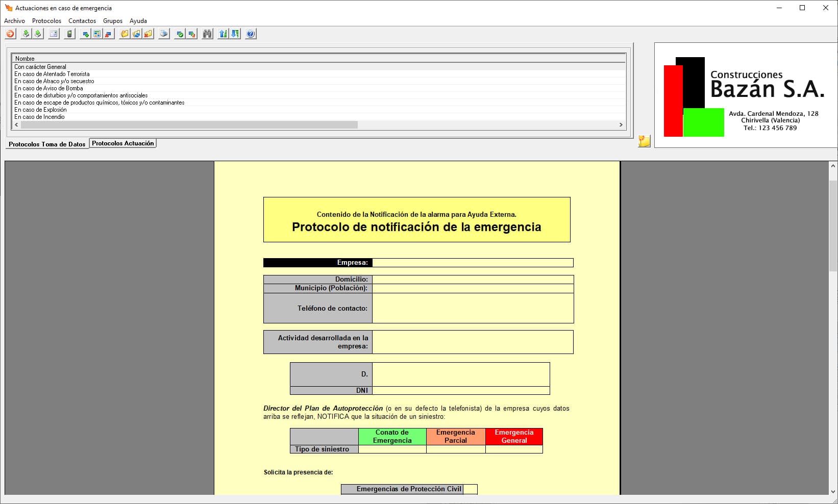Click the envelope mail toolbar icon
This screenshot has height=504, width=838.
coord(54,34)
